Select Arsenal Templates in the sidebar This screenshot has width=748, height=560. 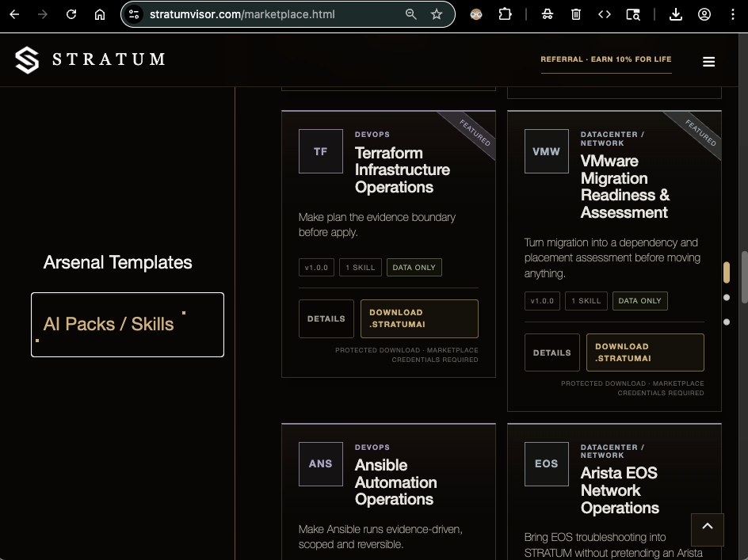(118, 262)
